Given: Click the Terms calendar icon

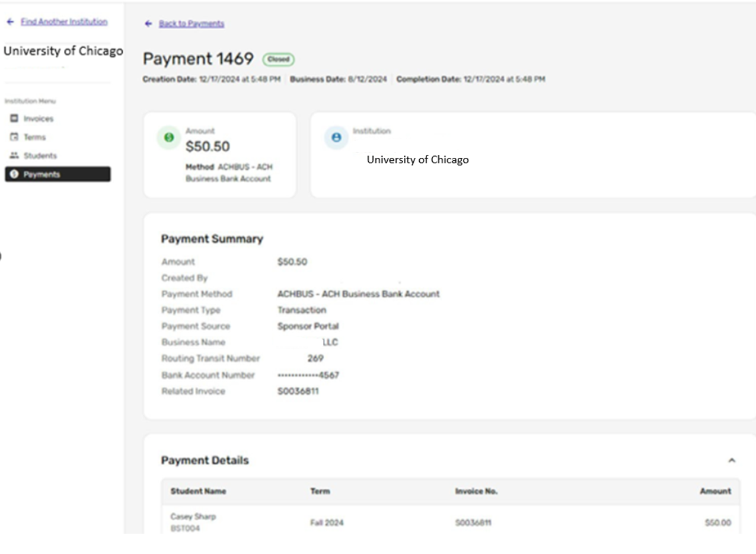Looking at the screenshot, I should coord(14,137).
